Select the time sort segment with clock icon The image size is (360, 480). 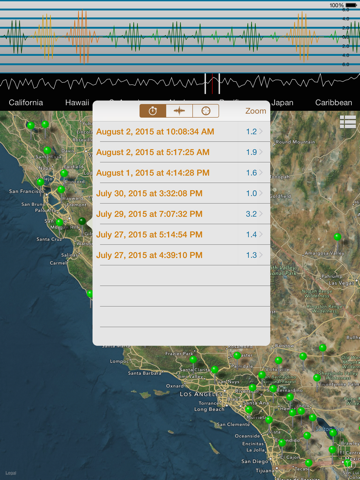point(153,111)
